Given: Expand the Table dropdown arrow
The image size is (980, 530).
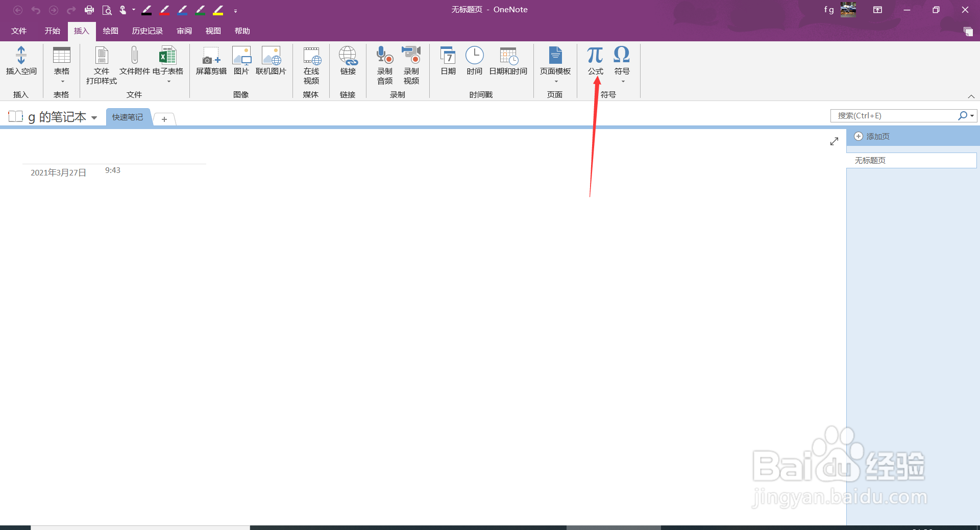Looking at the screenshot, I should (62, 82).
